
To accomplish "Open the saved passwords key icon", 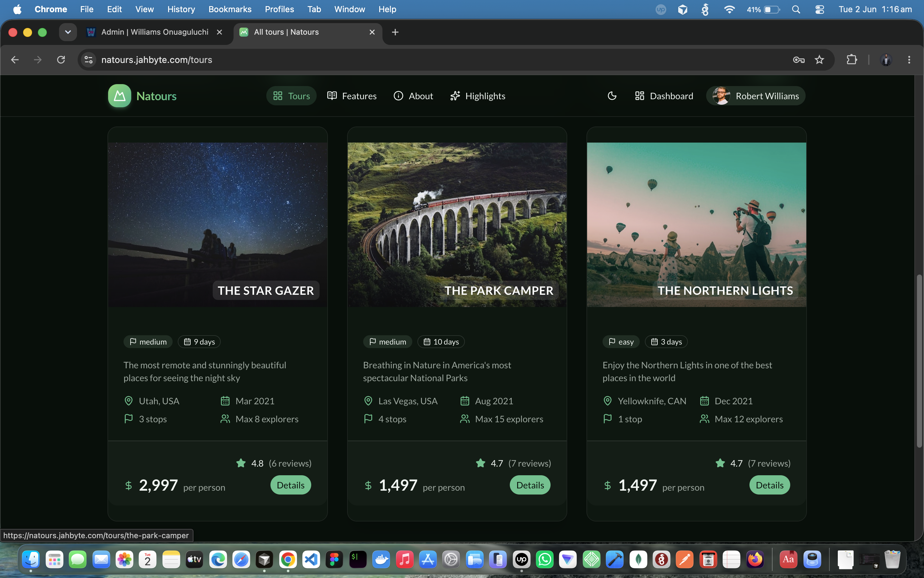I will [798, 60].
